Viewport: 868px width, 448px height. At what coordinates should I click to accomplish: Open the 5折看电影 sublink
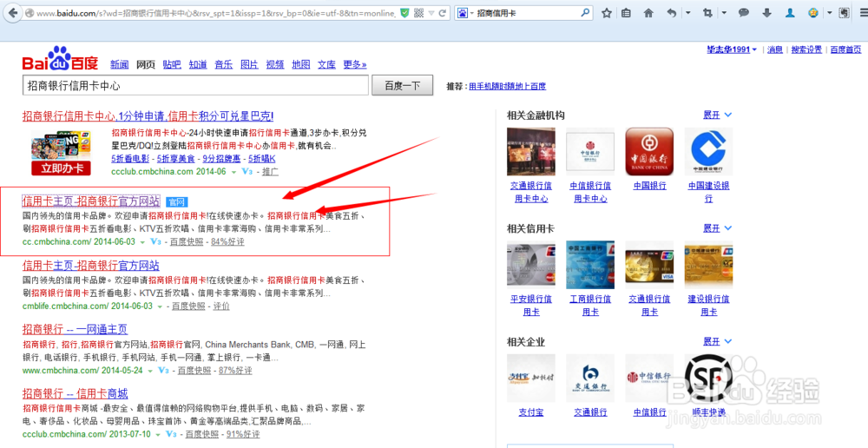pyautogui.click(x=131, y=159)
